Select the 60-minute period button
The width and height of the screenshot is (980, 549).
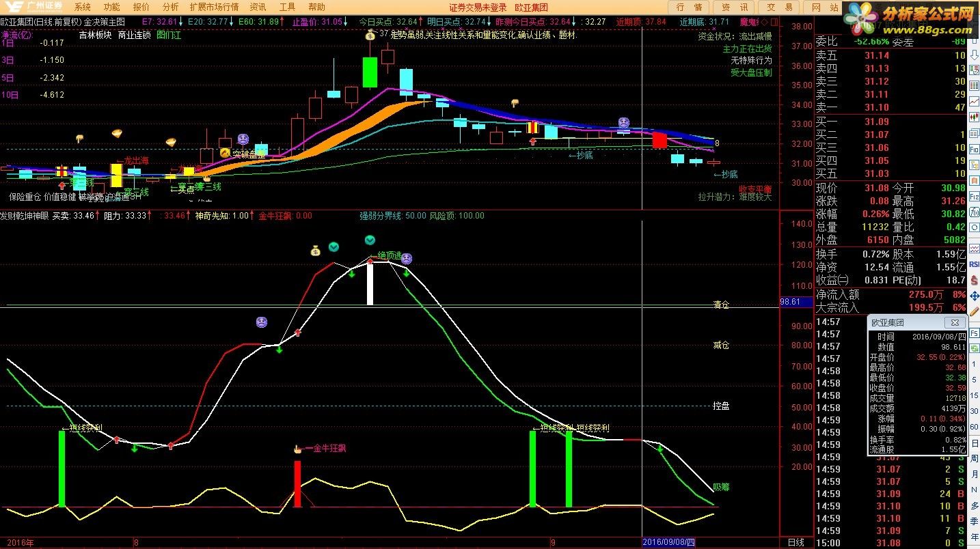point(975,427)
